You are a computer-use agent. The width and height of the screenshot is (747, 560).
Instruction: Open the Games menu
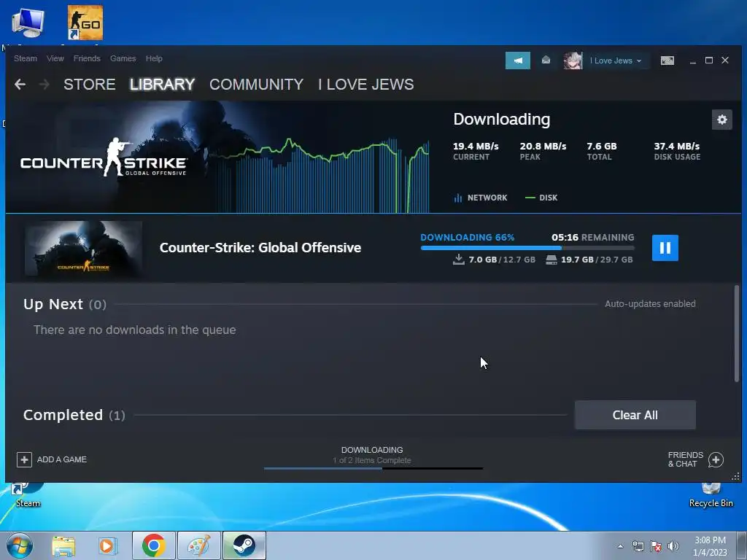tap(123, 58)
